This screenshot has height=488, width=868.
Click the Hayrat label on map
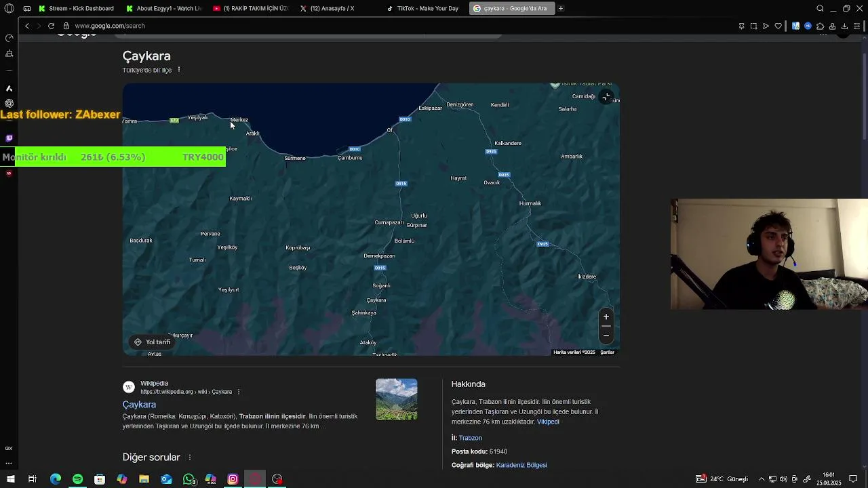[458, 178]
